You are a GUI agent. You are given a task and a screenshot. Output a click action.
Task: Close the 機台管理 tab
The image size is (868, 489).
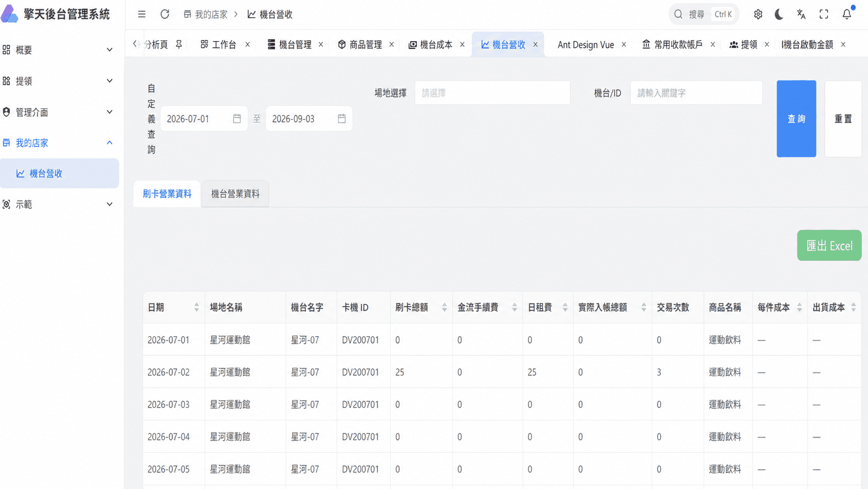(x=321, y=45)
